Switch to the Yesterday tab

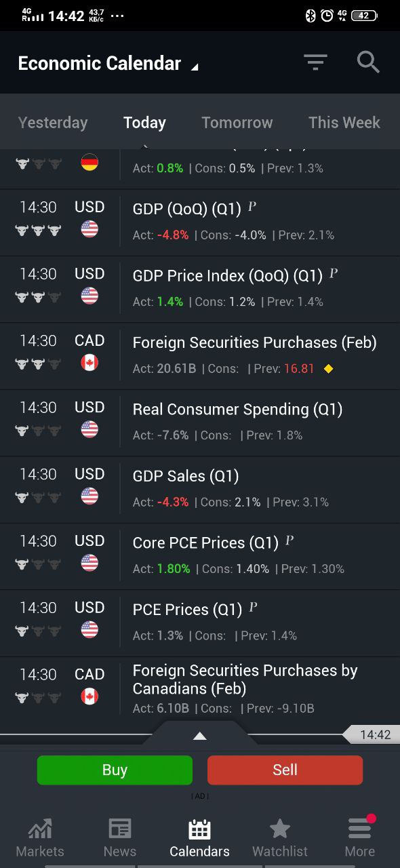click(53, 123)
